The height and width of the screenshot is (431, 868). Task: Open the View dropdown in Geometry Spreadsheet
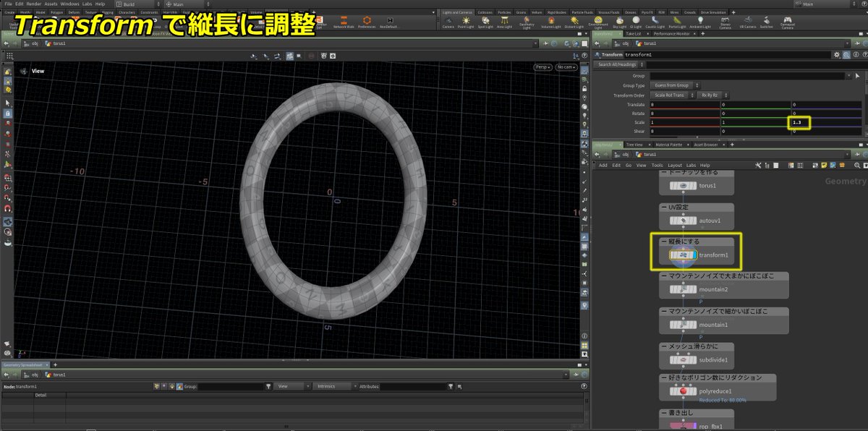pyautogui.click(x=292, y=386)
